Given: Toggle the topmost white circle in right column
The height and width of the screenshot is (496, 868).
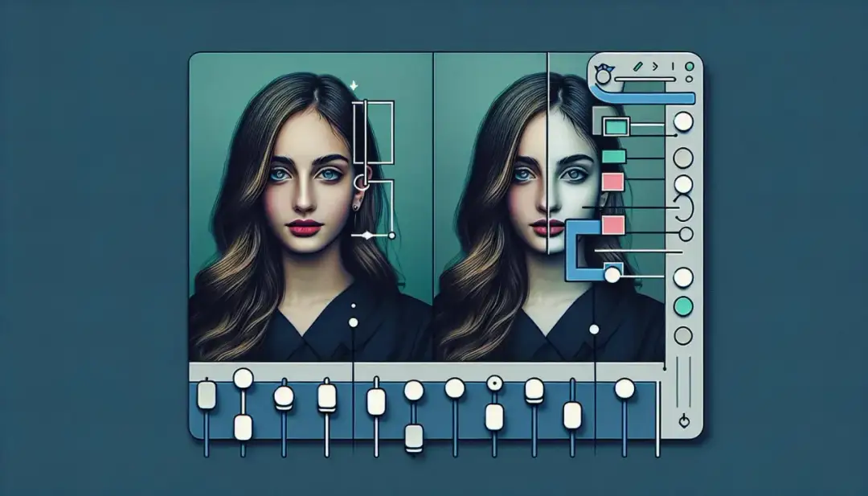Looking at the screenshot, I should tap(683, 123).
